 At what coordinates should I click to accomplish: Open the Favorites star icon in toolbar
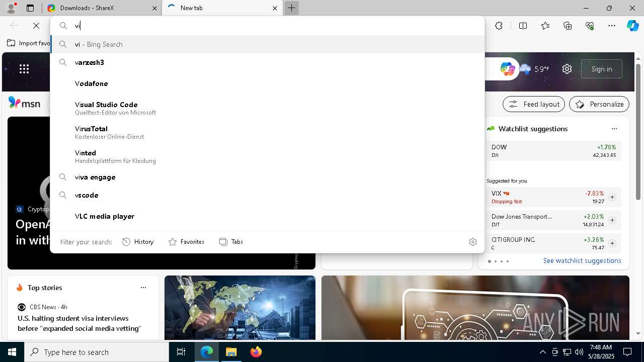(x=545, y=26)
